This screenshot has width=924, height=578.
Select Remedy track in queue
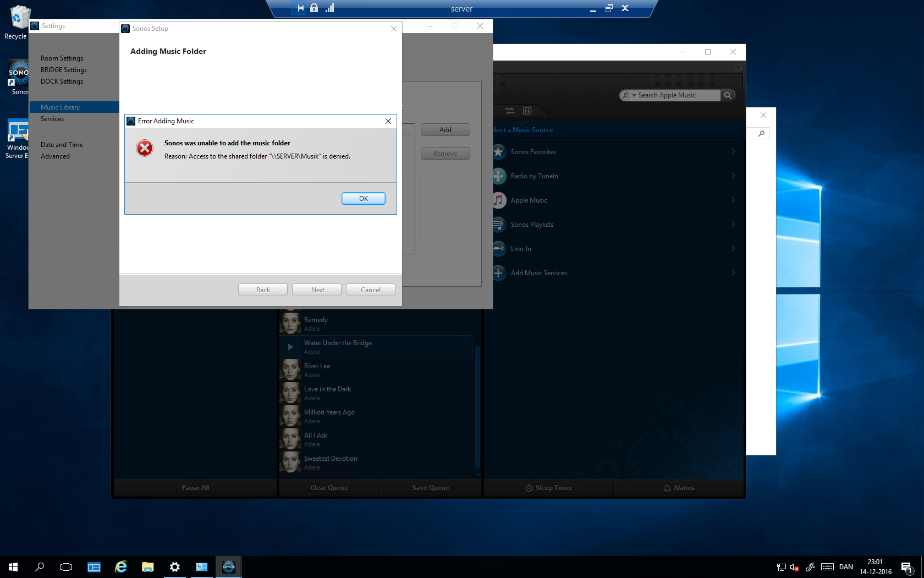pos(376,324)
